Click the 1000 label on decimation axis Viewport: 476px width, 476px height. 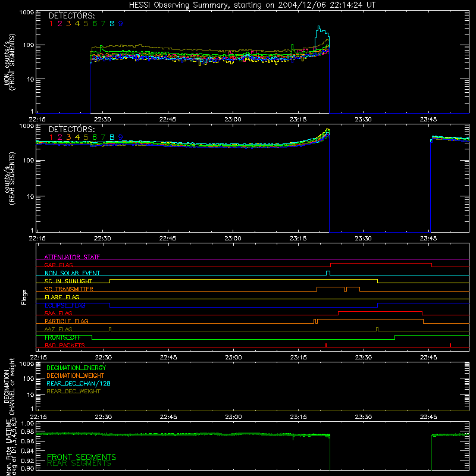tap(27, 364)
